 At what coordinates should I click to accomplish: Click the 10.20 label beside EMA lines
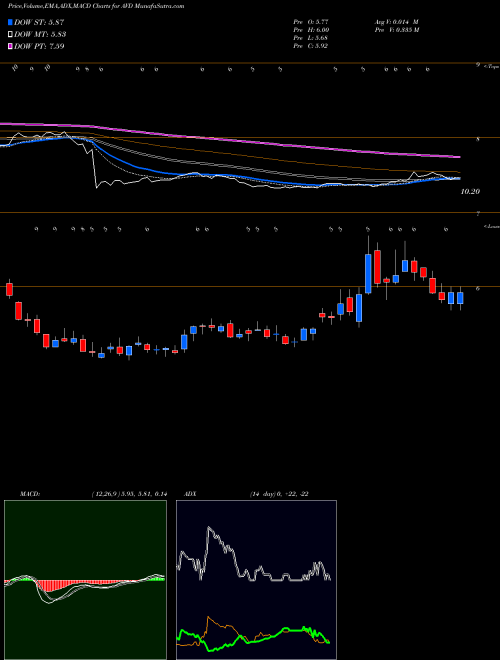[470, 192]
